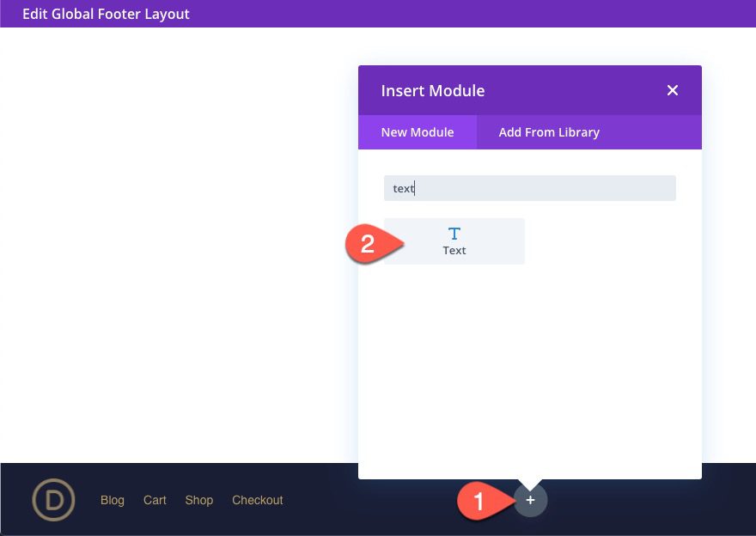Viewport: 756px width, 536px height.
Task: Click the Insert Module dialog header
Action: pyautogui.click(x=432, y=89)
